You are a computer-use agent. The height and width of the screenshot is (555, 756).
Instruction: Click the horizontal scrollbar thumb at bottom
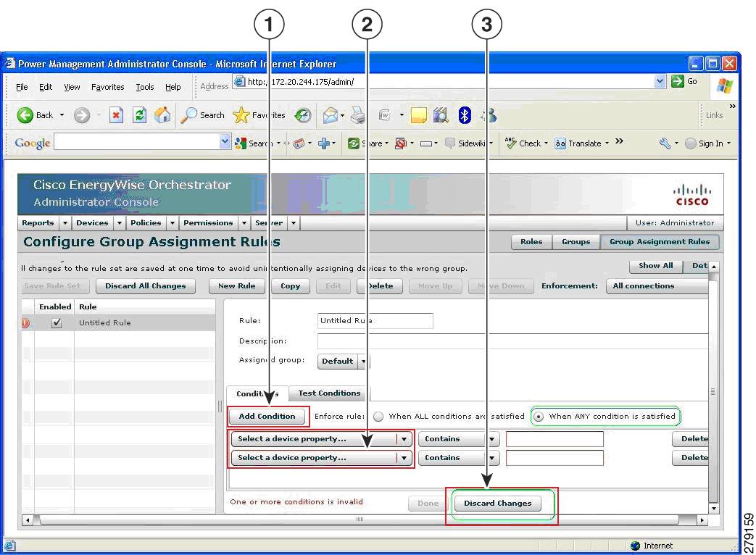click(x=360, y=519)
